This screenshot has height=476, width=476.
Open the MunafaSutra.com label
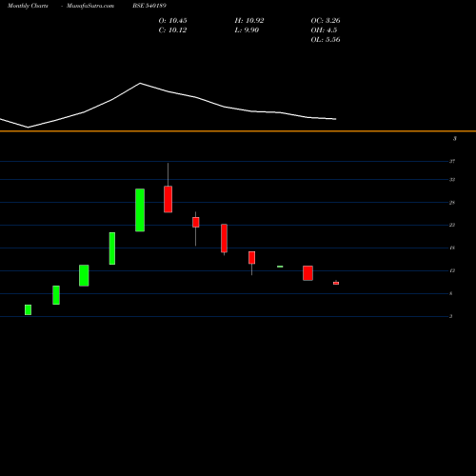[x=90, y=6]
